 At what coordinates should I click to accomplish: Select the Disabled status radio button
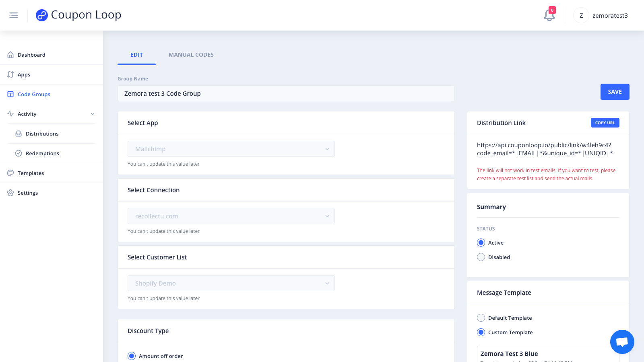click(481, 257)
